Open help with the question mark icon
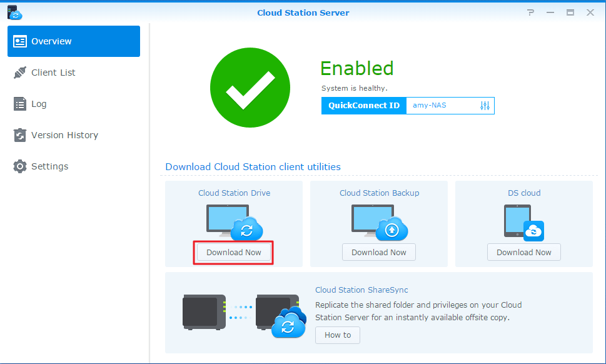The height and width of the screenshot is (364, 606). point(530,12)
